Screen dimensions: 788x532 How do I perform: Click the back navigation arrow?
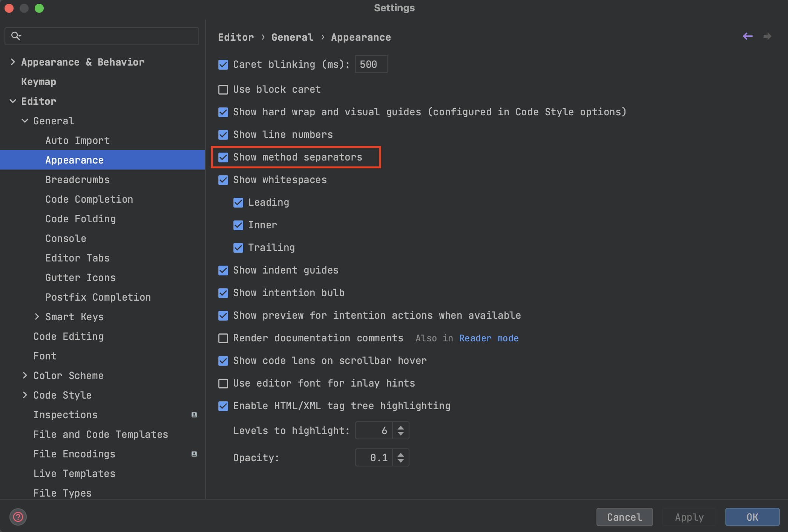[x=747, y=36]
